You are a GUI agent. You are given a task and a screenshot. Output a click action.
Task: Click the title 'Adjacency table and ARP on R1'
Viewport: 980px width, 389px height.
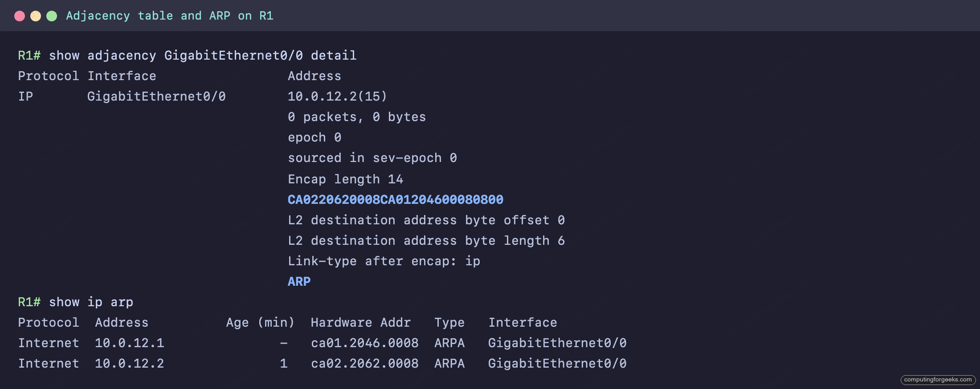pos(170,16)
